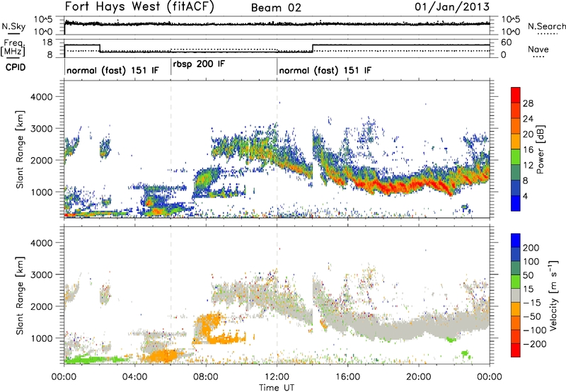The image size is (566, 392).
Task: Click the velocity panel 'Slant Range [km]' label
Action: 21,295
